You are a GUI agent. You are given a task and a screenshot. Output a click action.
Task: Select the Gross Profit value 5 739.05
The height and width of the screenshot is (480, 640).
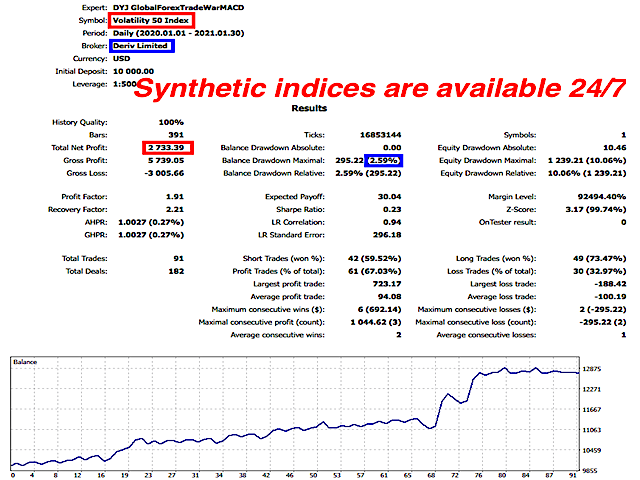point(166,160)
